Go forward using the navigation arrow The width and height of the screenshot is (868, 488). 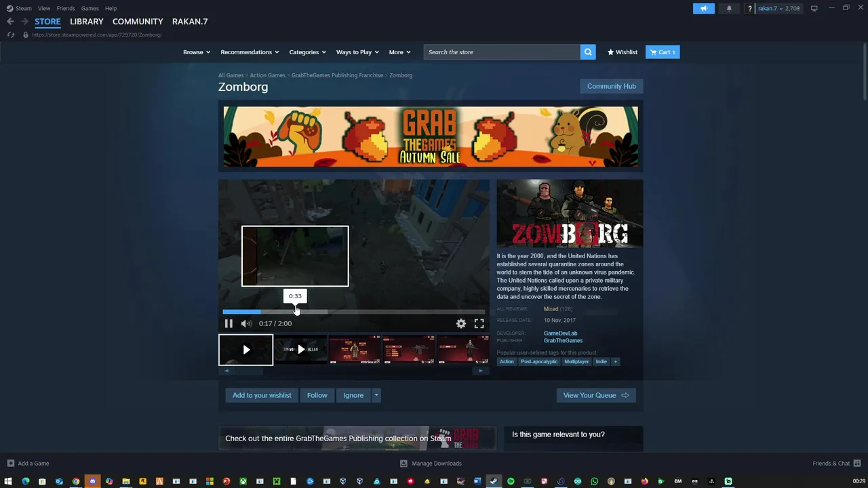[24, 22]
